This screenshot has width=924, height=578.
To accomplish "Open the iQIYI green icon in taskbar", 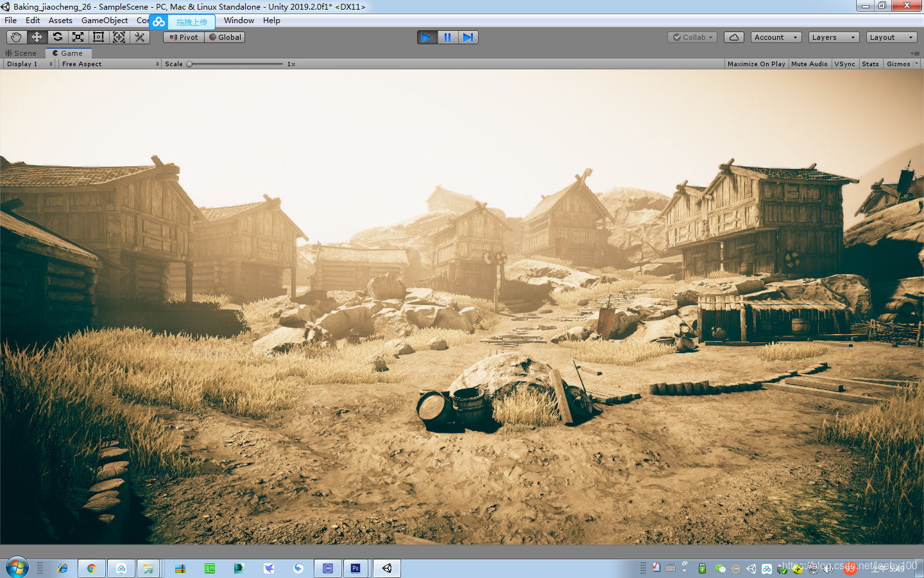I will pyautogui.click(x=210, y=568).
